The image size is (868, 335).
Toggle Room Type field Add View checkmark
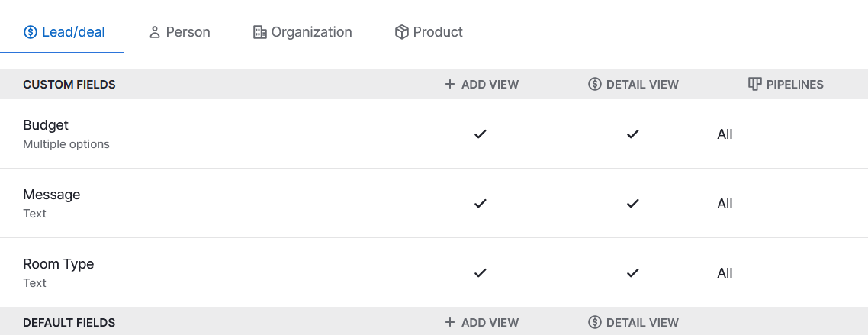(481, 273)
